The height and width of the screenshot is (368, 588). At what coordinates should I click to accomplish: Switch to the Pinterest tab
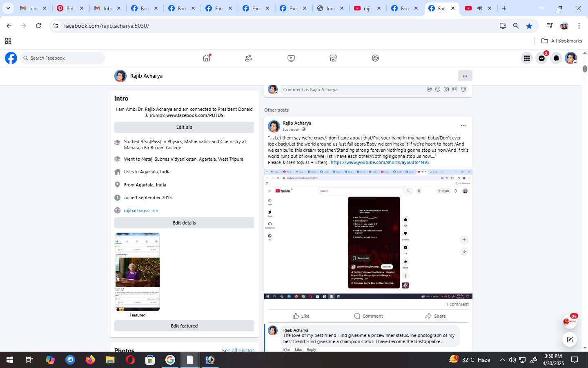tap(70, 8)
